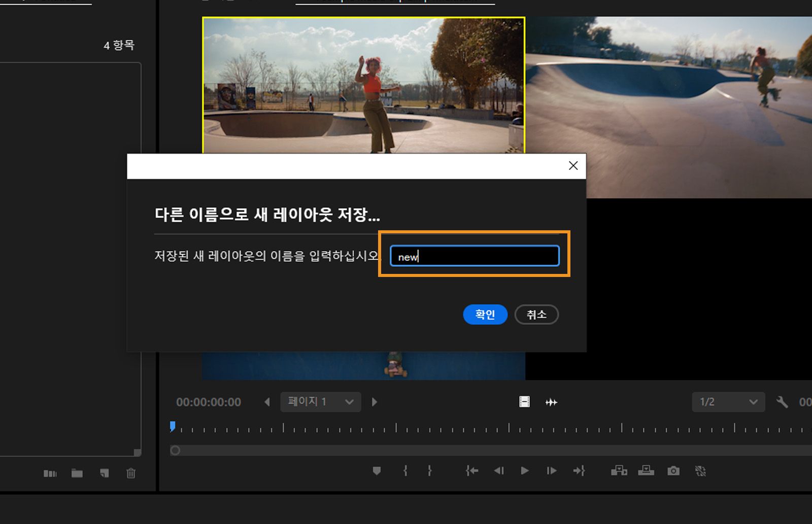
Task: Click the blue playhead on the timeline ruler
Action: pyautogui.click(x=173, y=427)
